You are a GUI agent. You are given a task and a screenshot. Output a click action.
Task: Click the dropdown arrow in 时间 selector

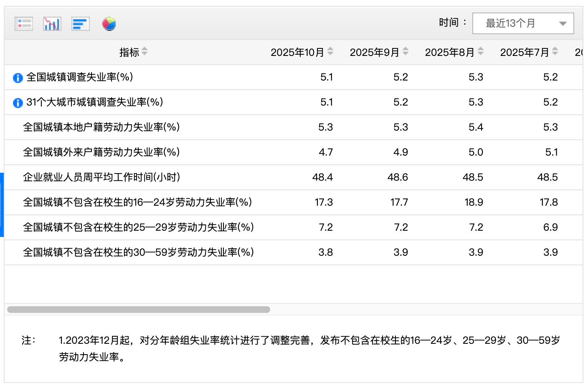click(x=563, y=24)
